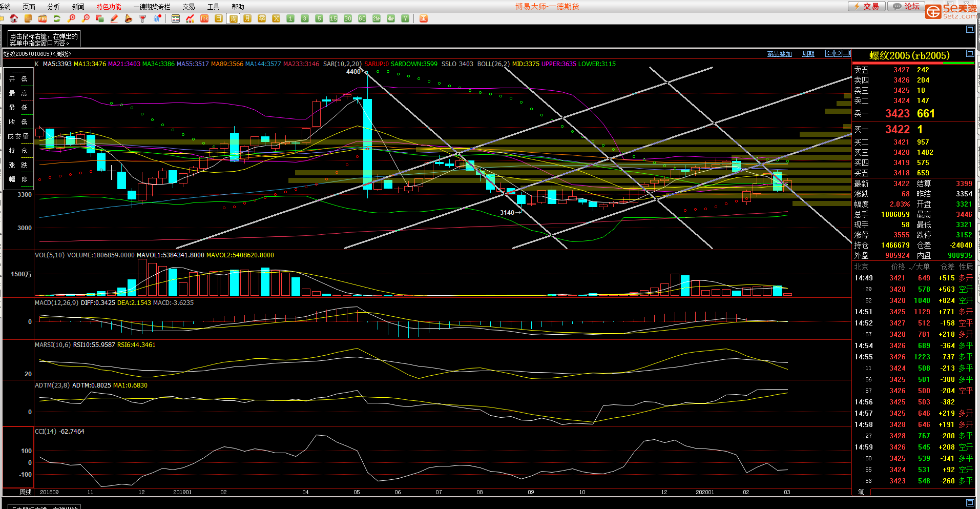Click the red house Home icon
This screenshot has width=980, height=509.
click(14, 18)
